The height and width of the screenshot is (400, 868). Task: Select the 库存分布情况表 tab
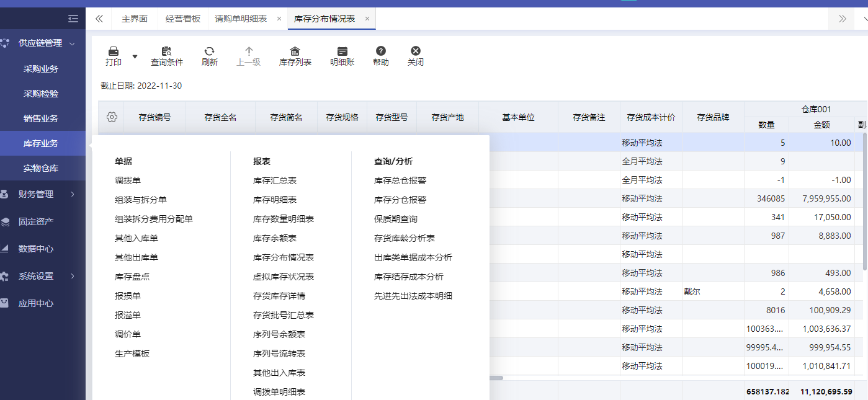tap(324, 19)
